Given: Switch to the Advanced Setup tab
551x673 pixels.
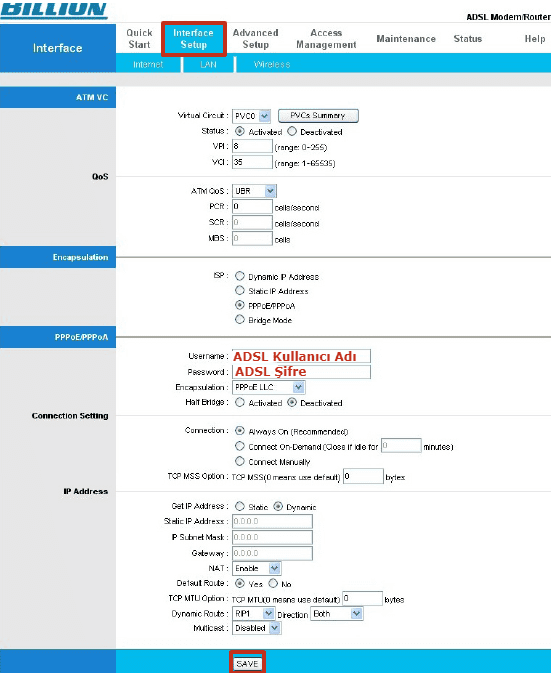Looking at the screenshot, I should (x=255, y=39).
